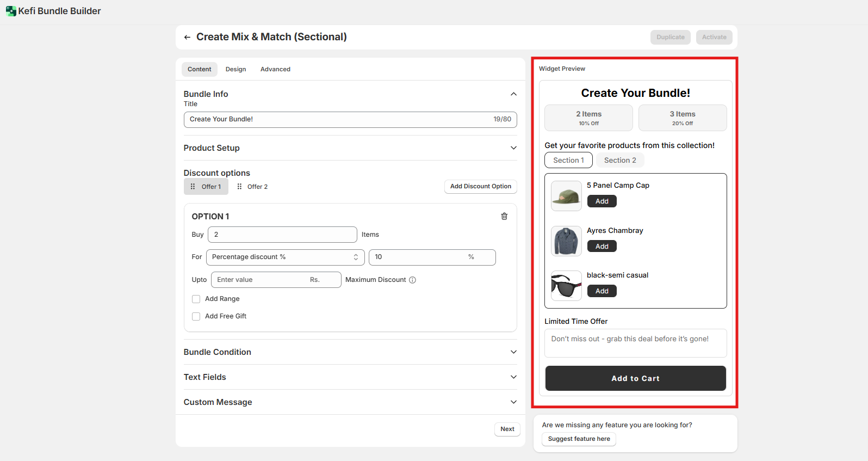868x461 pixels.
Task: Click the Offer 1 drag handle icon
Action: pos(193,187)
